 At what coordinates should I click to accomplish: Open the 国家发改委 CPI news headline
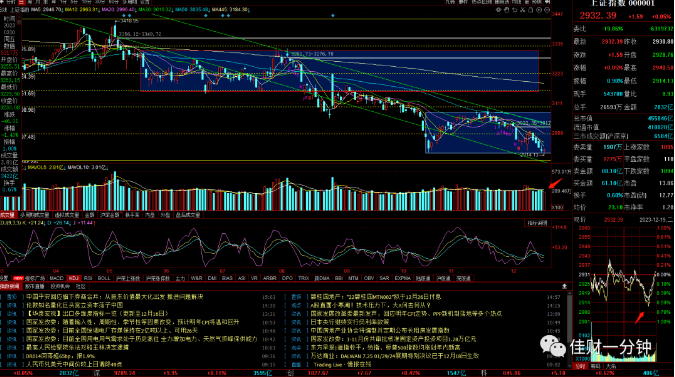pos(133,322)
